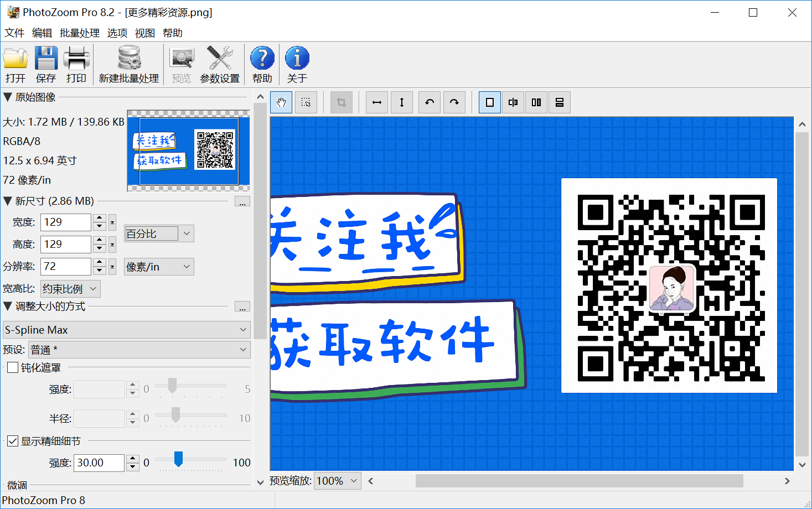Flip the image vertically

[402, 102]
